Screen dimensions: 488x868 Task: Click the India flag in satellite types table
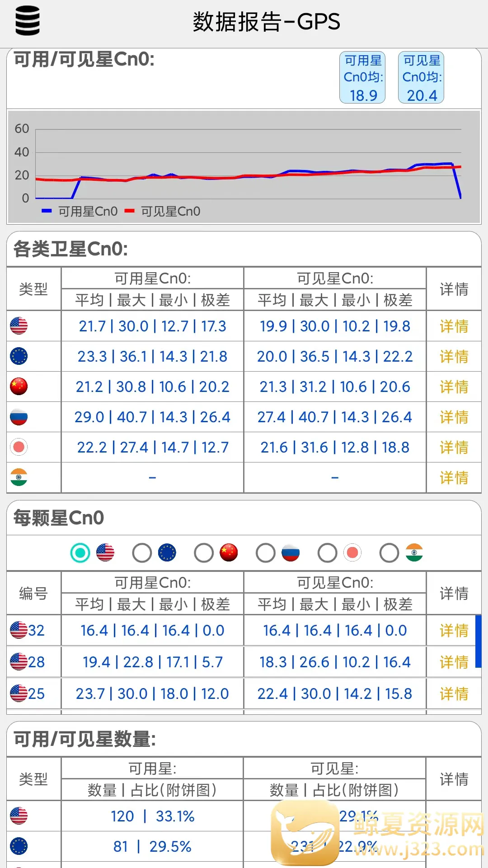[19, 477]
